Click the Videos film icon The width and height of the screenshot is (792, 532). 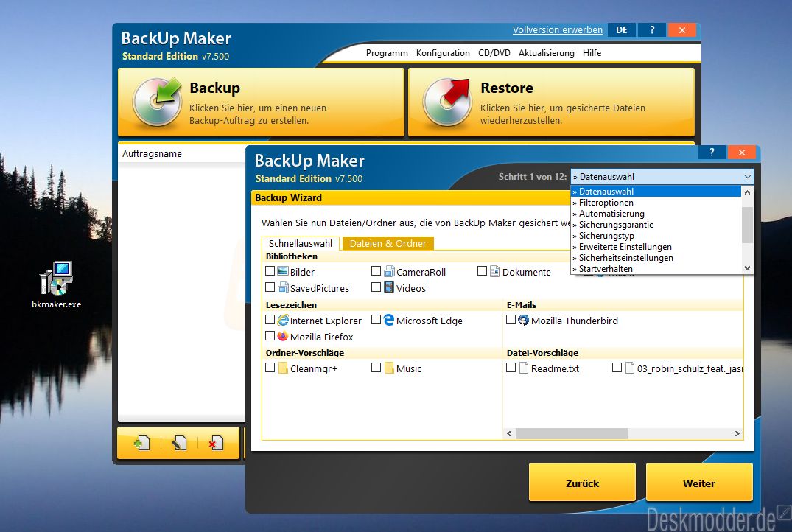coord(389,287)
